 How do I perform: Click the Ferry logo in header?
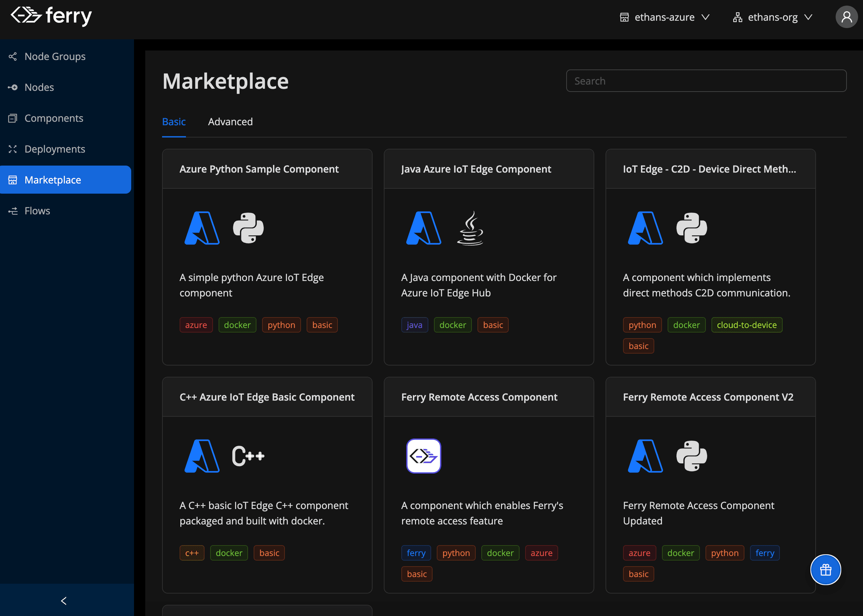(x=51, y=16)
